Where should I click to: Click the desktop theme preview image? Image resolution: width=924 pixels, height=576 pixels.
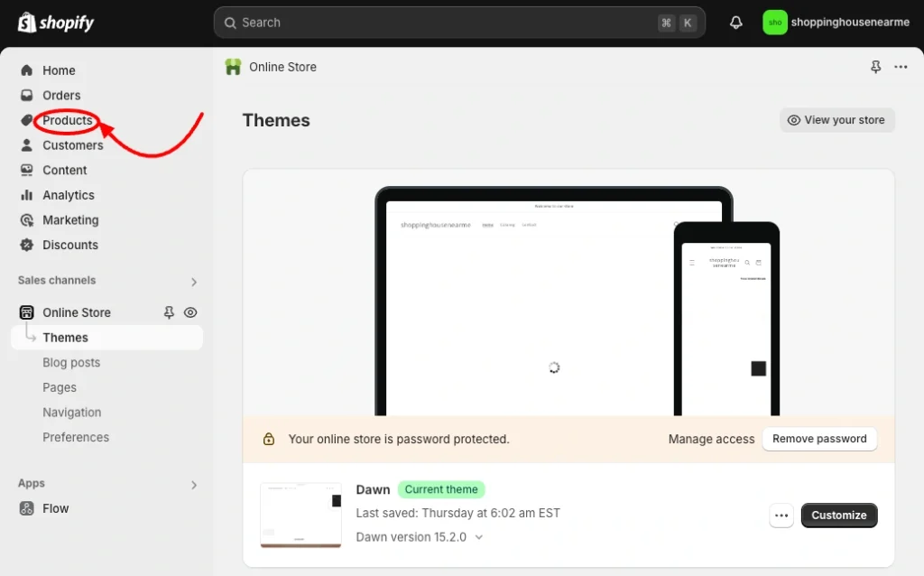[554, 302]
